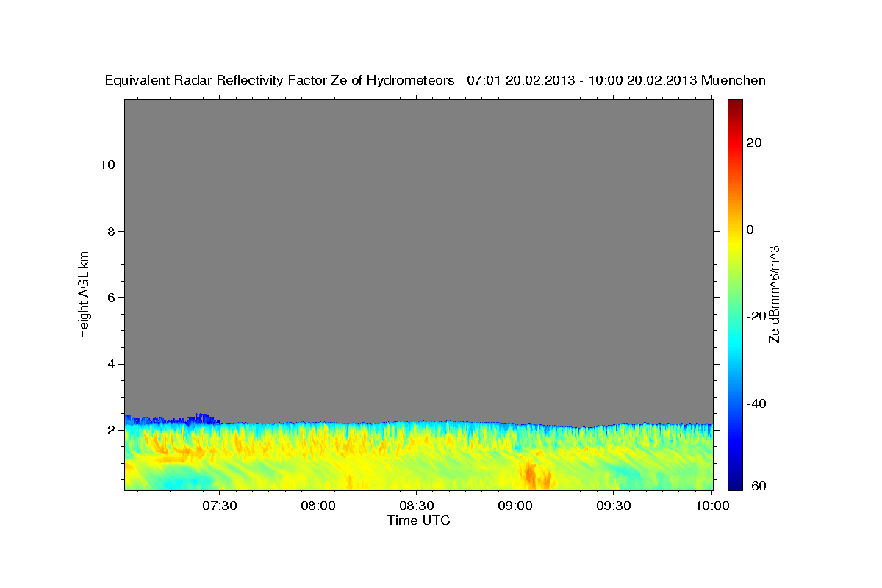The width and height of the screenshot is (882, 588).
Task: Click the '08:00' time axis label
Action: tap(318, 506)
